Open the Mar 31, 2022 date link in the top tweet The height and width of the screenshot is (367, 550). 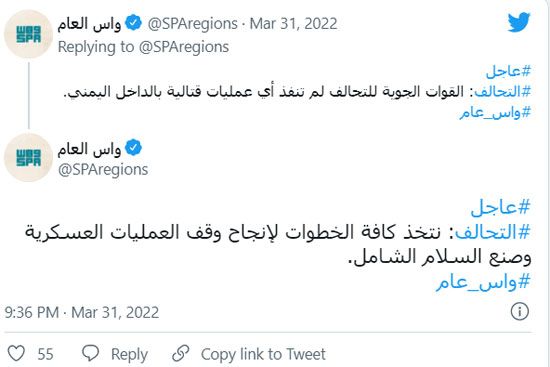pyautogui.click(x=294, y=24)
